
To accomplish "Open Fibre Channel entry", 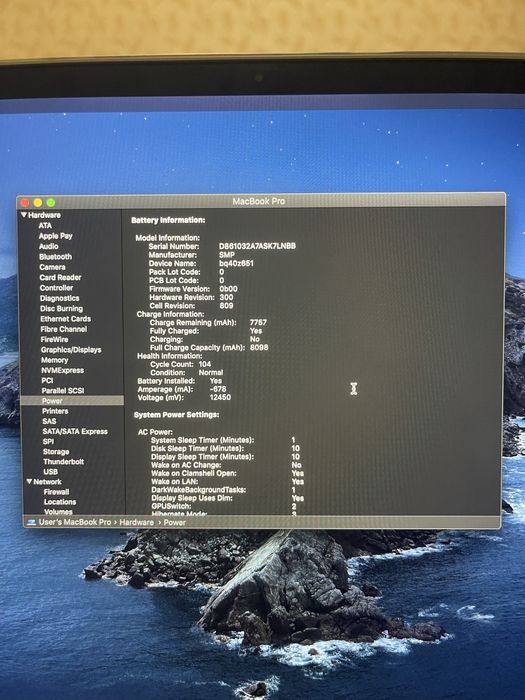I will pos(64,329).
